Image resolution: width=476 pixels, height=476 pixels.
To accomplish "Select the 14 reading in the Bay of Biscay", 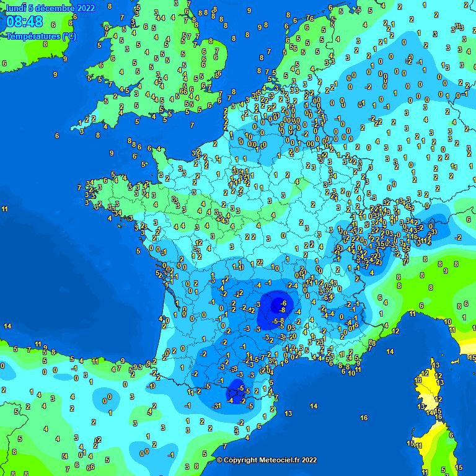I will tap(7, 326).
